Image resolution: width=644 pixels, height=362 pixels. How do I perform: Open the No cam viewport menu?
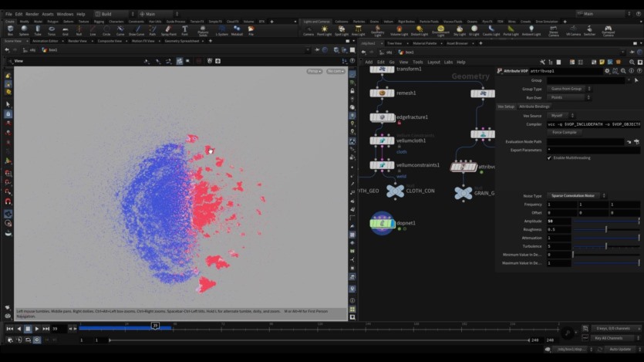tap(335, 71)
